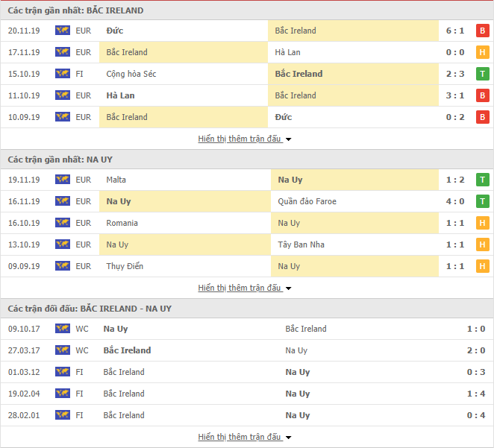Click the orange H badge for Hà Lan 0:0
The height and width of the screenshot is (448, 494).
coord(482,52)
